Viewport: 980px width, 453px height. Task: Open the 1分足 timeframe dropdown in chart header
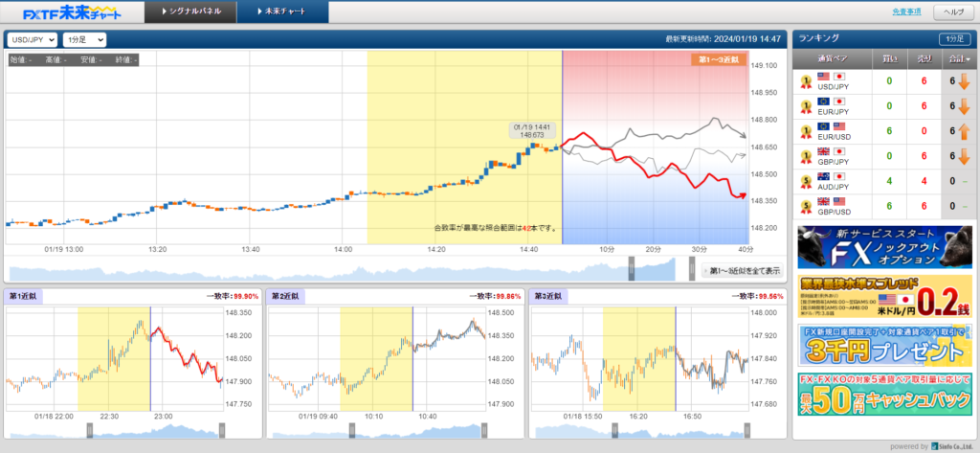84,39
